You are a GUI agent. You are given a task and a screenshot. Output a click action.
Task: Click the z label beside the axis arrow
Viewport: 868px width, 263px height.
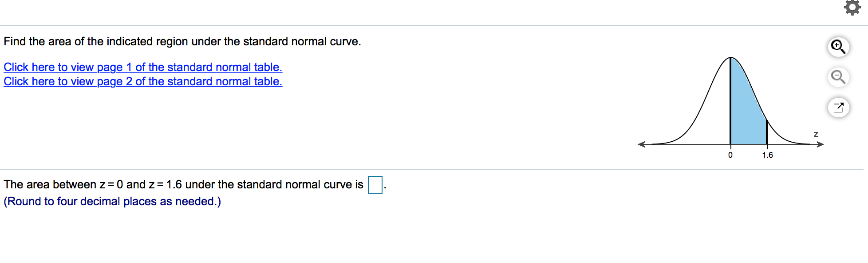(x=816, y=134)
